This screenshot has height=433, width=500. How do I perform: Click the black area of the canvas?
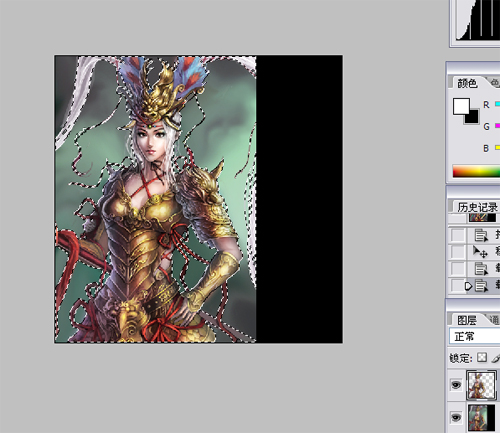299,199
